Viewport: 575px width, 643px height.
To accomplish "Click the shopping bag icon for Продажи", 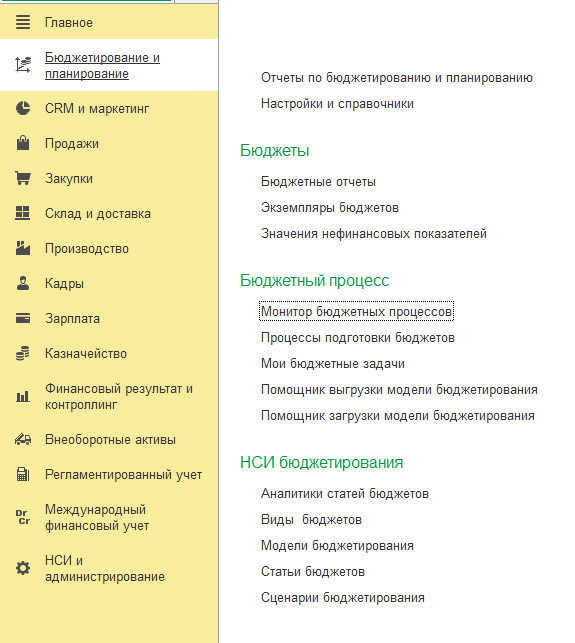I will pos(23,143).
